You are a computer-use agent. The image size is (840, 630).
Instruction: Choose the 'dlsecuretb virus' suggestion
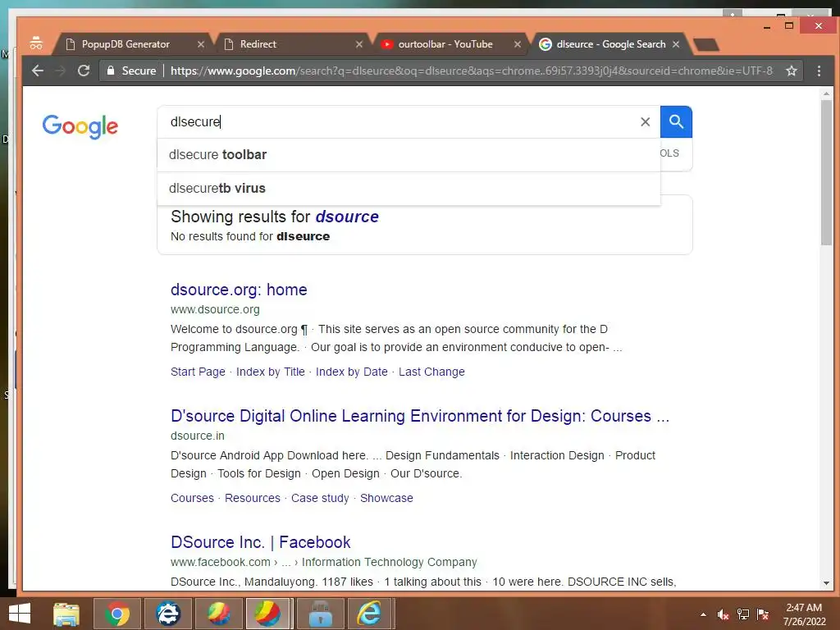pyautogui.click(x=409, y=189)
